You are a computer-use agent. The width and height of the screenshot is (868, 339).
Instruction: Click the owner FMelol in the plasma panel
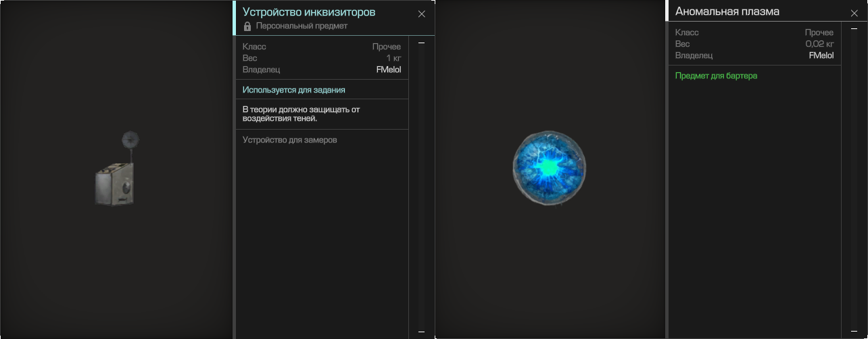click(x=821, y=55)
